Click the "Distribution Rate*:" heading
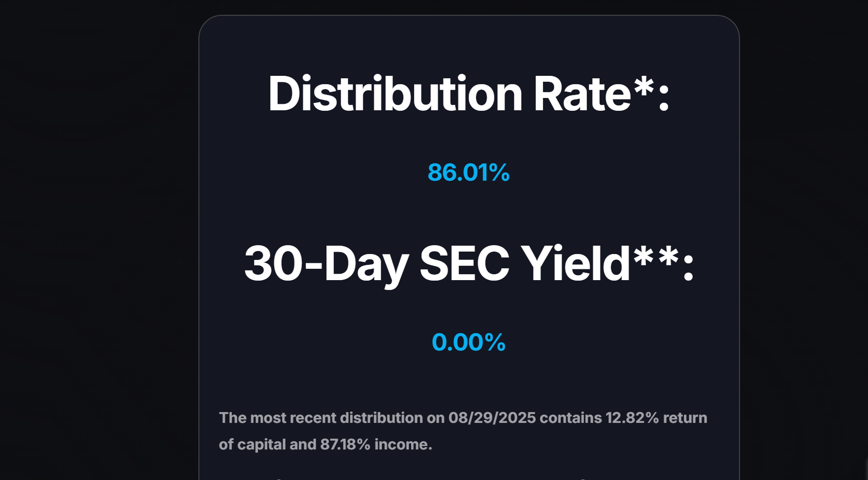The height and width of the screenshot is (480, 868). pos(468,94)
